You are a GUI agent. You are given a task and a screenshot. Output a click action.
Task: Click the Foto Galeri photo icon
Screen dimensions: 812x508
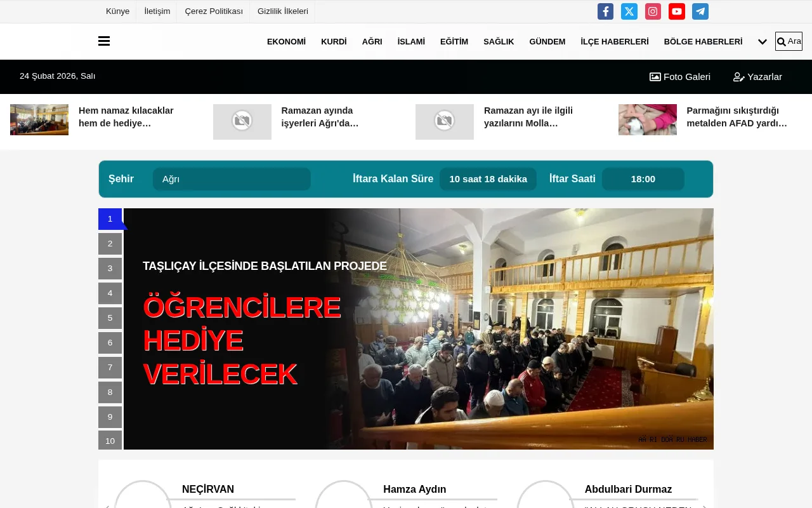[x=653, y=76]
